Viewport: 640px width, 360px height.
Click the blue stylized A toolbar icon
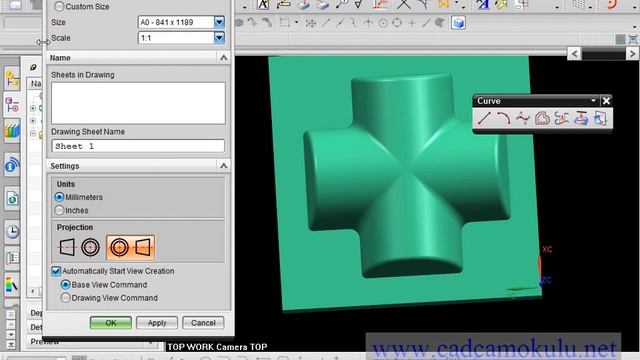[x=483, y=4]
